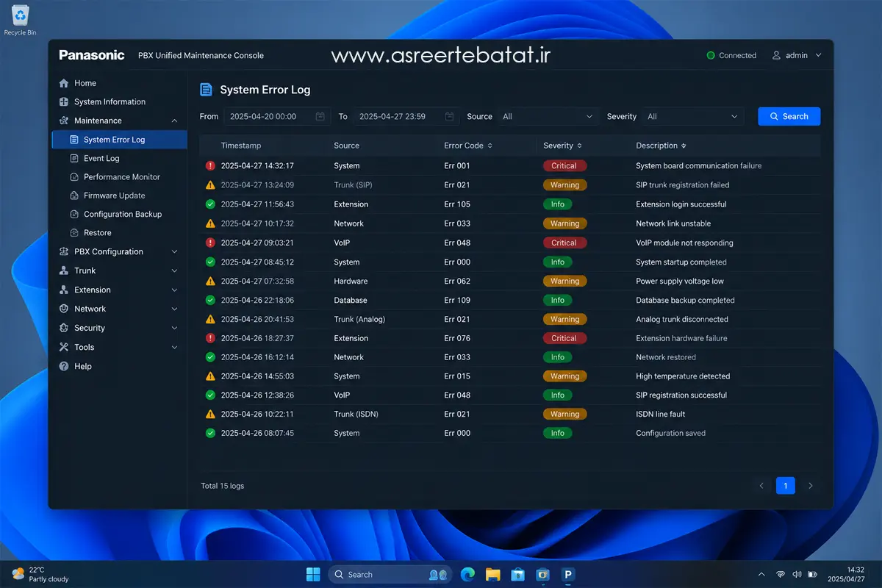This screenshot has width=882, height=588.
Task: Go to next page arrow
Action: [810, 486]
